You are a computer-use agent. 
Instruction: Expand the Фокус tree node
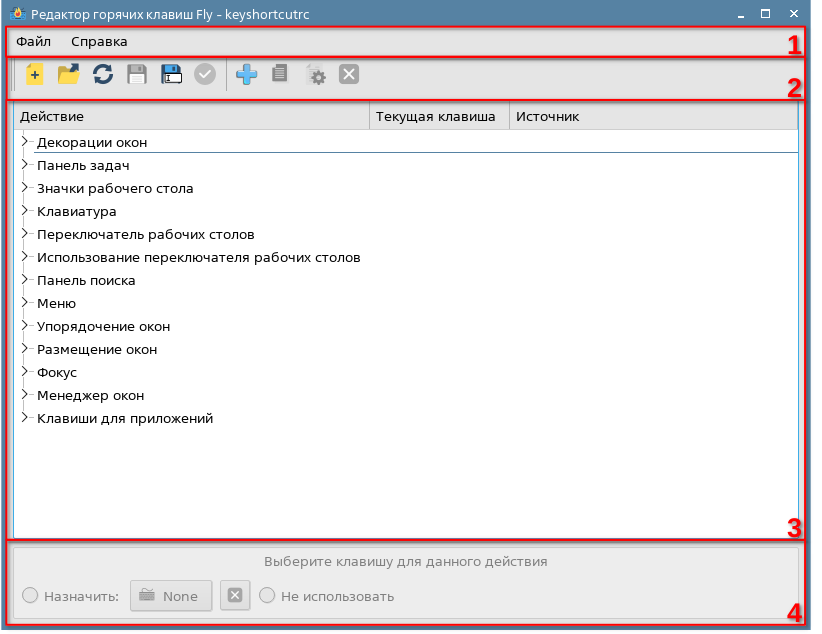point(24,372)
